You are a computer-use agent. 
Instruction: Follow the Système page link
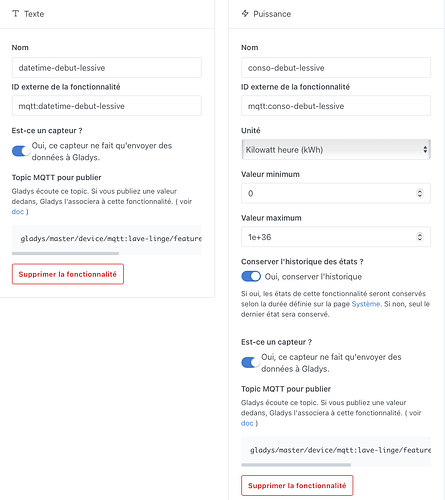[x=366, y=304]
